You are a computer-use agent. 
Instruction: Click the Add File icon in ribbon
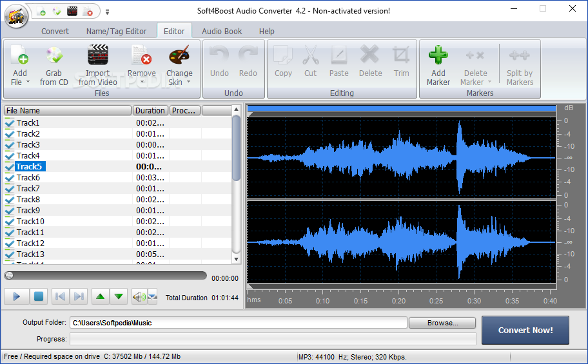(19, 55)
